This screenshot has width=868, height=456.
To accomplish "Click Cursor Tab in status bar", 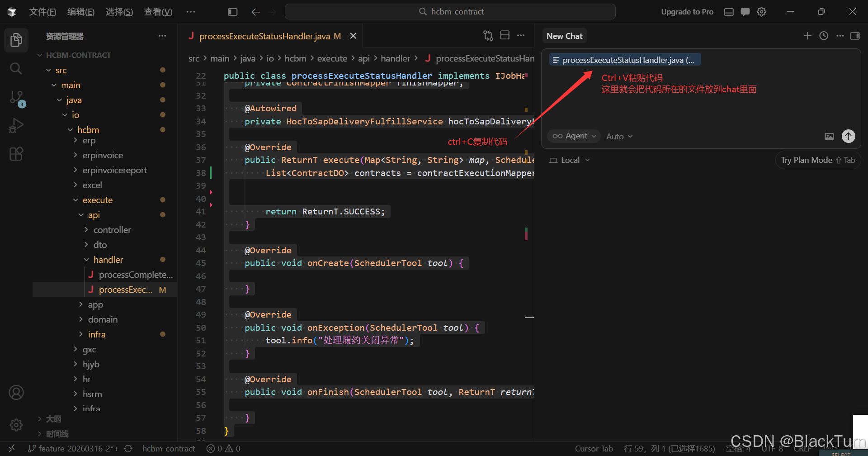I will tap(594, 448).
